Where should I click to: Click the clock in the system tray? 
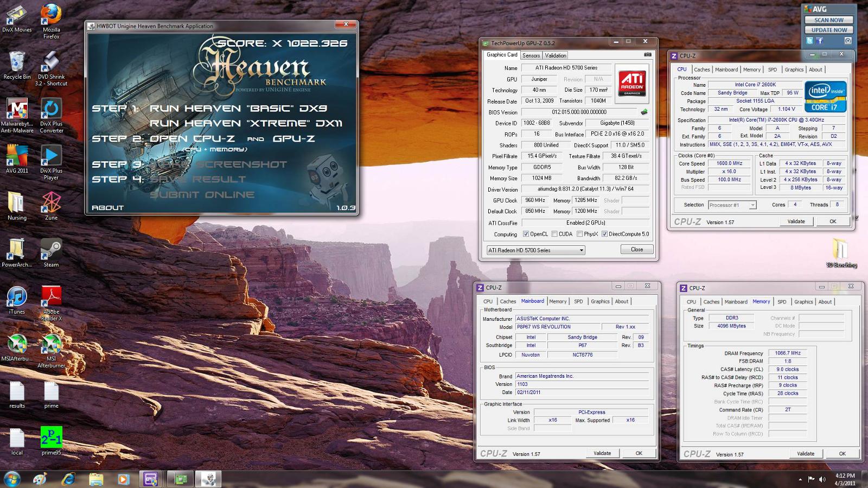845,479
